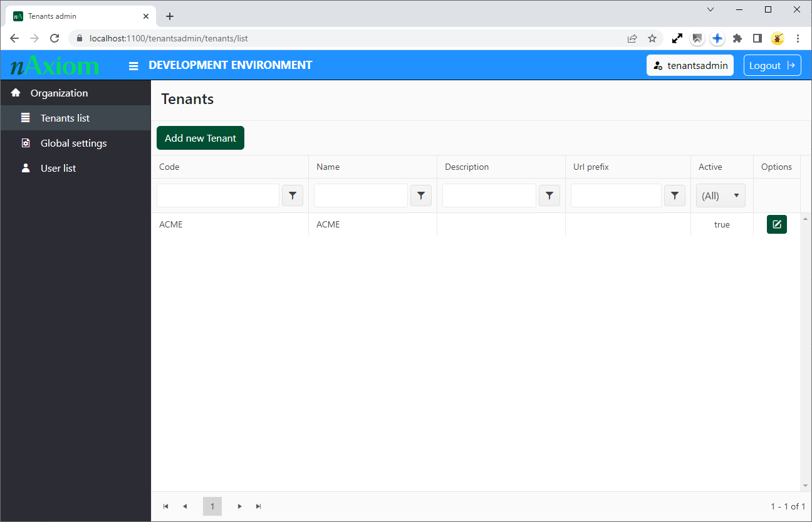Toggle the hamburger sidebar menu
The width and height of the screenshot is (812, 522).
(133, 66)
